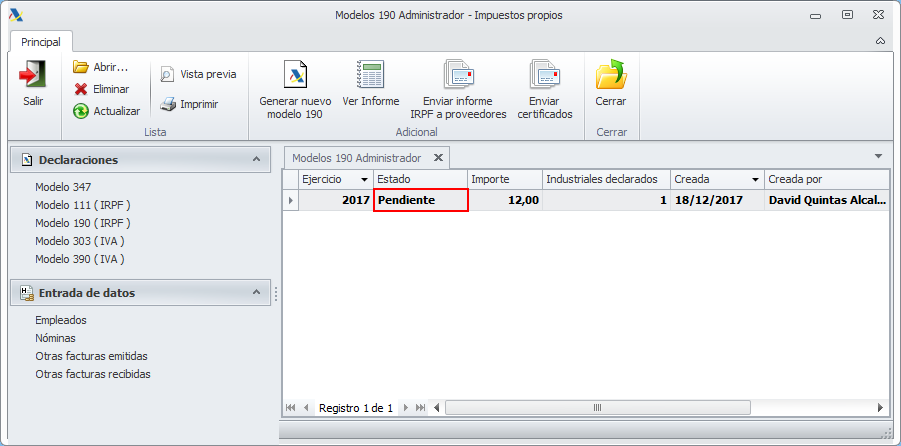Click the Imprimir printer icon
The height and width of the screenshot is (446, 901).
tap(167, 104)
